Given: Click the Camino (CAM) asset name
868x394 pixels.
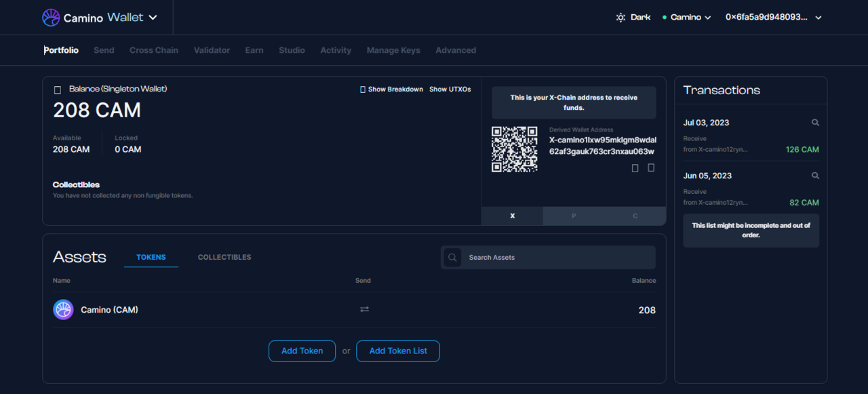Looking at the screenshot, I should [x=109, y=310].
